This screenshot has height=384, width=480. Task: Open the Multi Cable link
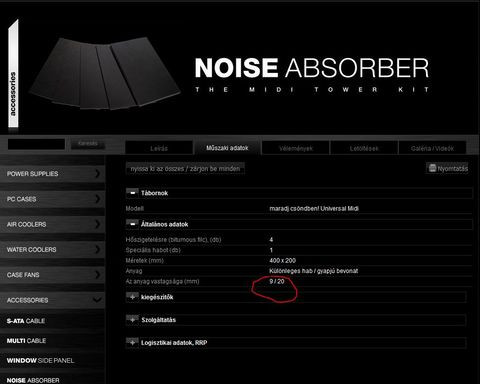26,341
